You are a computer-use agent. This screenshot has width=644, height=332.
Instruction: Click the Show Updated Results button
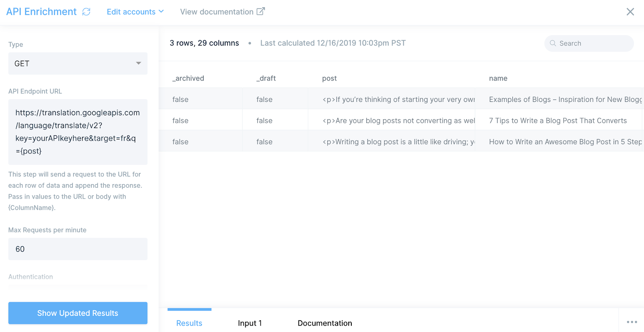tap(78, 313)
